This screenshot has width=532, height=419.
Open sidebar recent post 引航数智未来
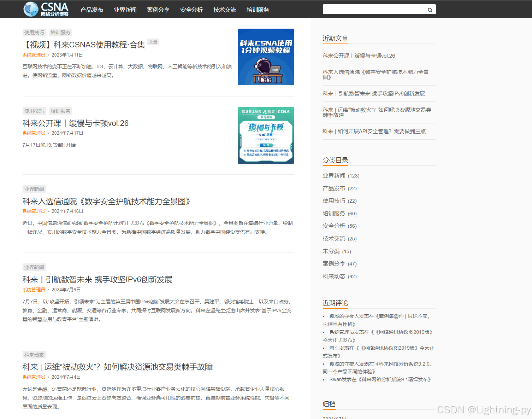point(374,94)
